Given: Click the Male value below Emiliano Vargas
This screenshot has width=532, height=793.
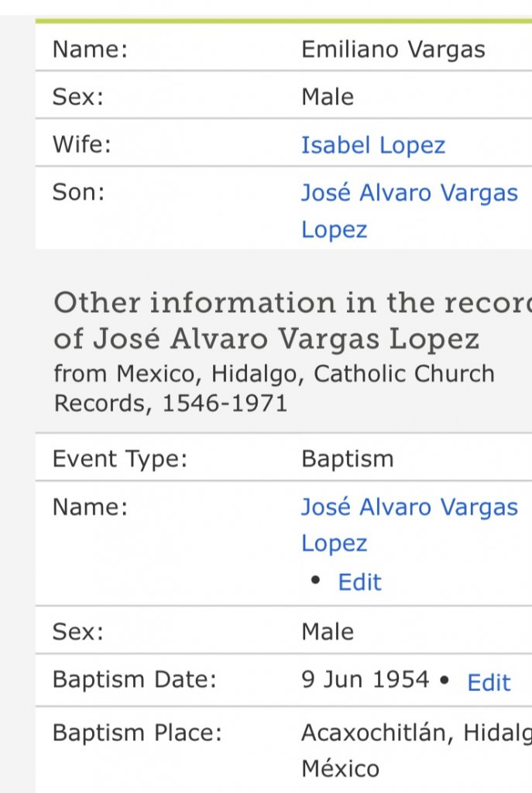Looking at the screenshot, I should click(327, 97).
